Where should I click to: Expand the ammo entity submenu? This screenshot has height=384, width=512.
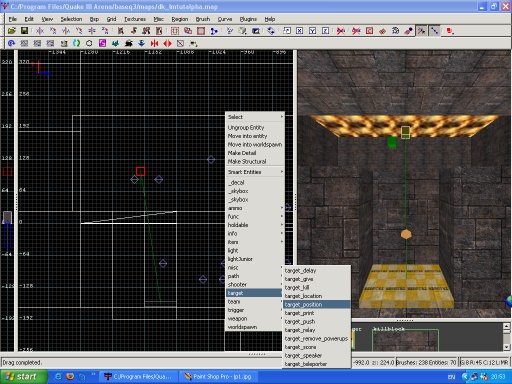click(255, 208)
